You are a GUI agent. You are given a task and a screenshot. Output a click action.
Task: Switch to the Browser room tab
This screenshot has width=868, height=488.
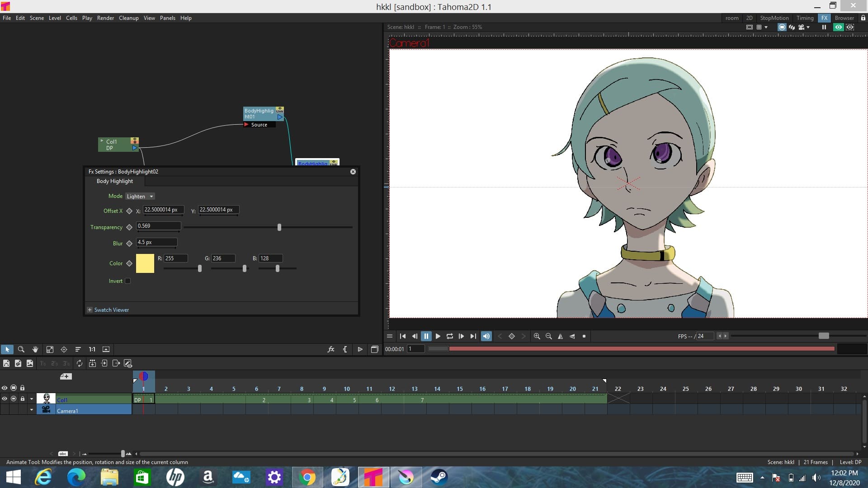844,18
